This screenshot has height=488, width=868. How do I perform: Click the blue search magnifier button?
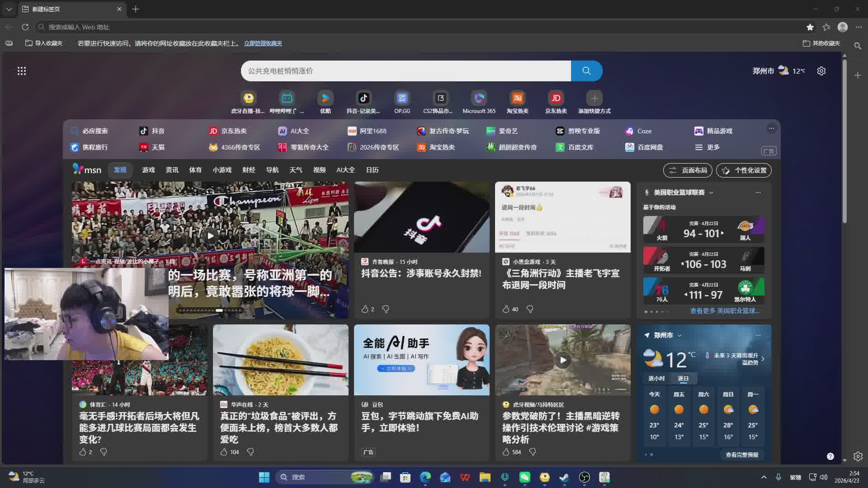coord(586,71)
